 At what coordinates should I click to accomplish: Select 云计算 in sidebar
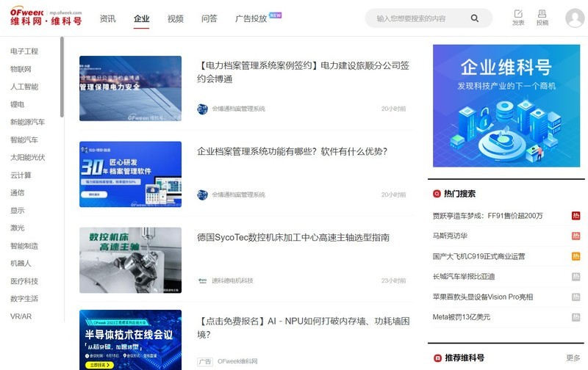pos(21,175)
